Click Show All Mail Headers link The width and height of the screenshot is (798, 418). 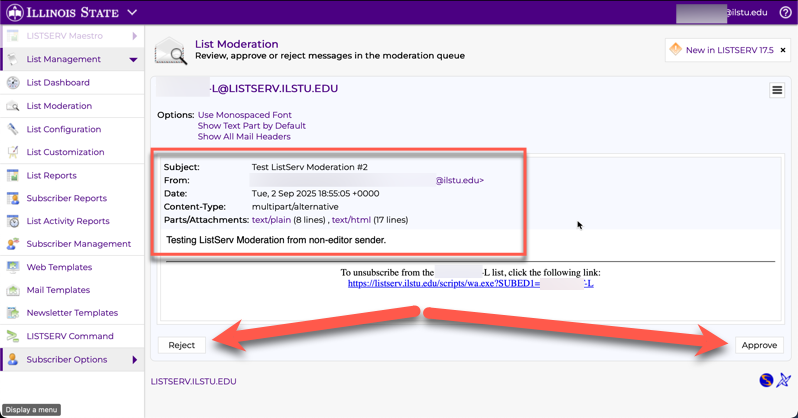[x=244, y=137]
